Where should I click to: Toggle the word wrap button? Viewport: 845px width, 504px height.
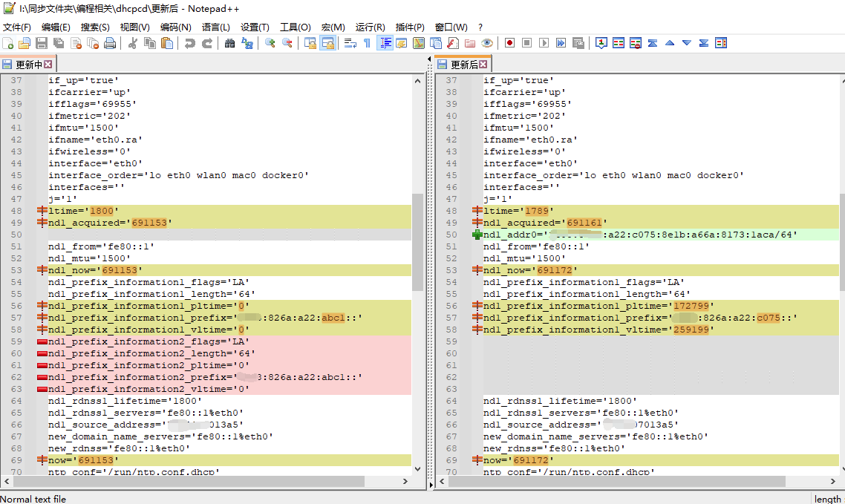[350, 43]
